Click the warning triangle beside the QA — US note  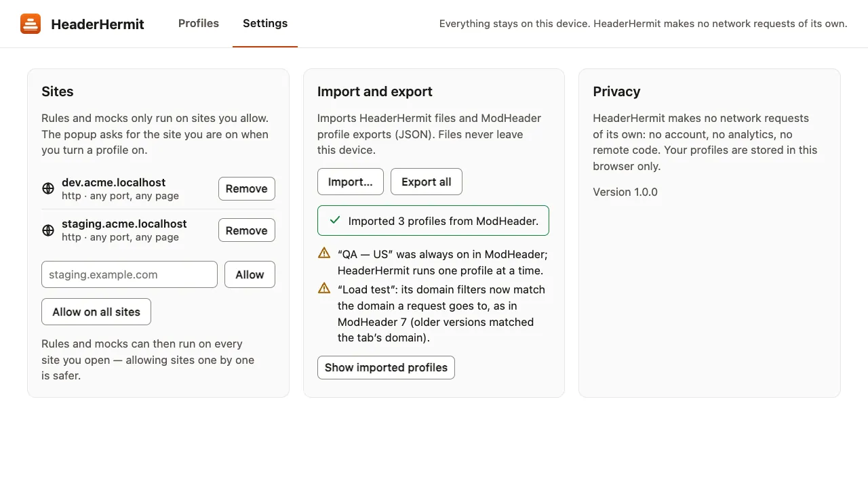324,253
